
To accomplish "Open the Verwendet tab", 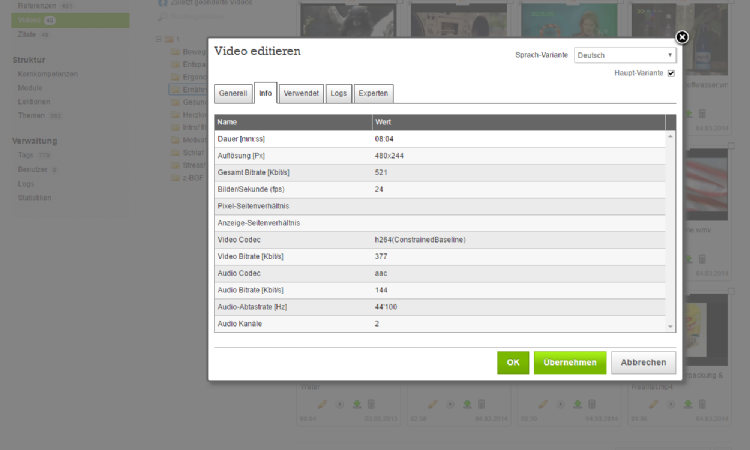I will [x=301, y=93].
